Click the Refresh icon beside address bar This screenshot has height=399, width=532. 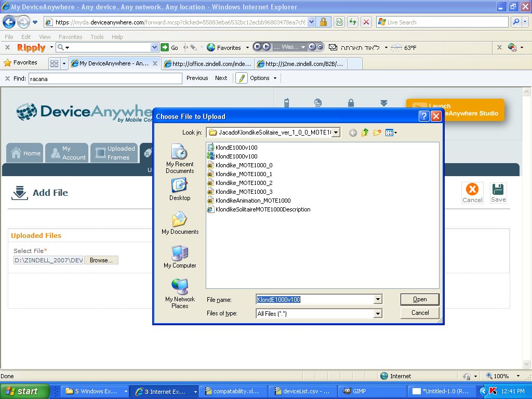(353, 22)
